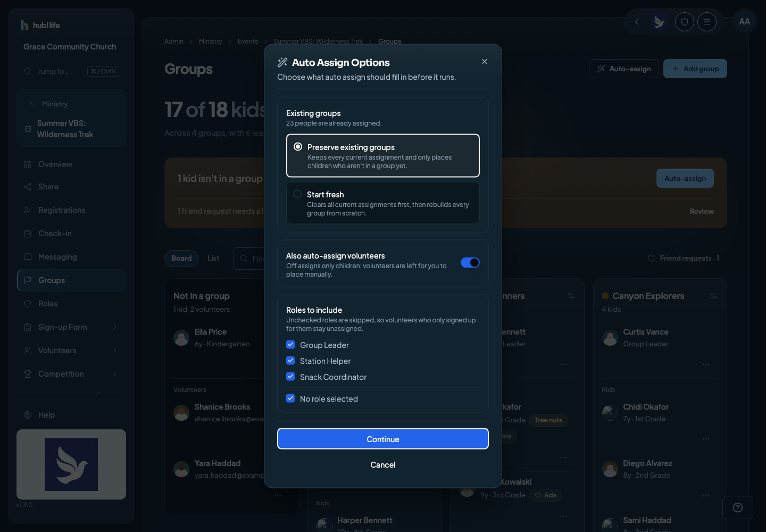The image size is (766, 532).
Task: Expand the Sign-up Form chevron
Action: pos(115,327)
